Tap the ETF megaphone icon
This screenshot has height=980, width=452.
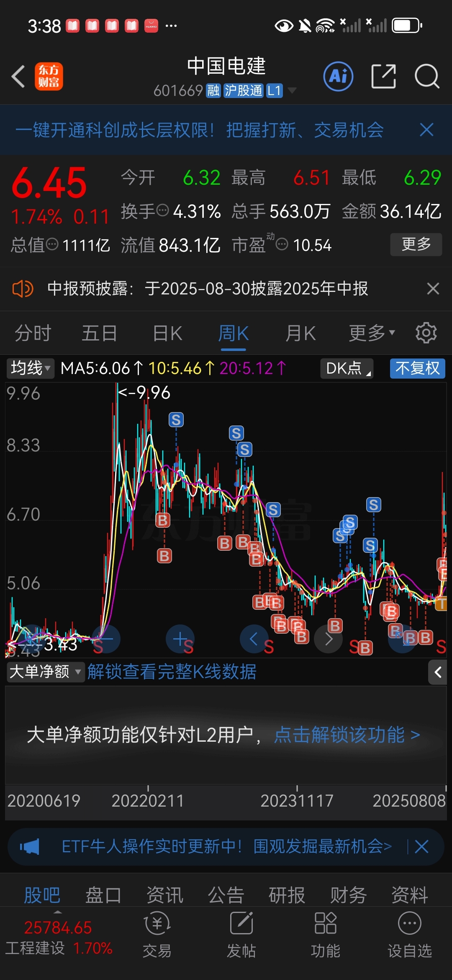coord(30,846)
